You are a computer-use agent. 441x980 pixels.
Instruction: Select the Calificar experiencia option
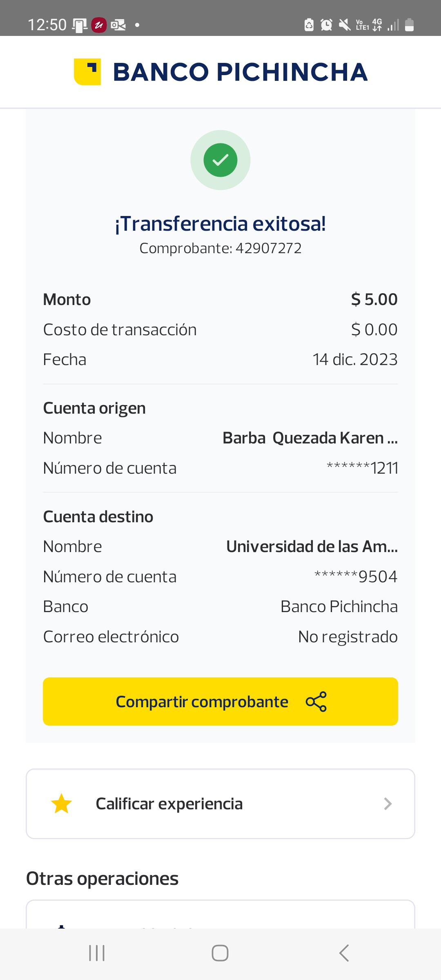coord(169,804)
